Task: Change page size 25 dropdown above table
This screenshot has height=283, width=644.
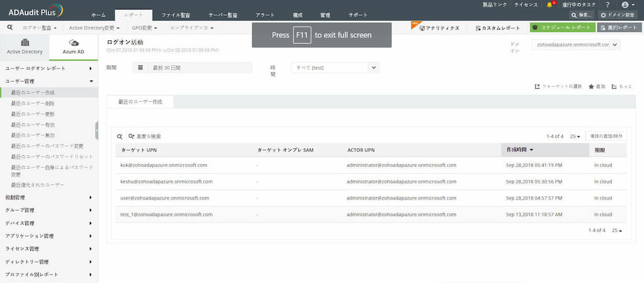Action: [x=575, y=136]
